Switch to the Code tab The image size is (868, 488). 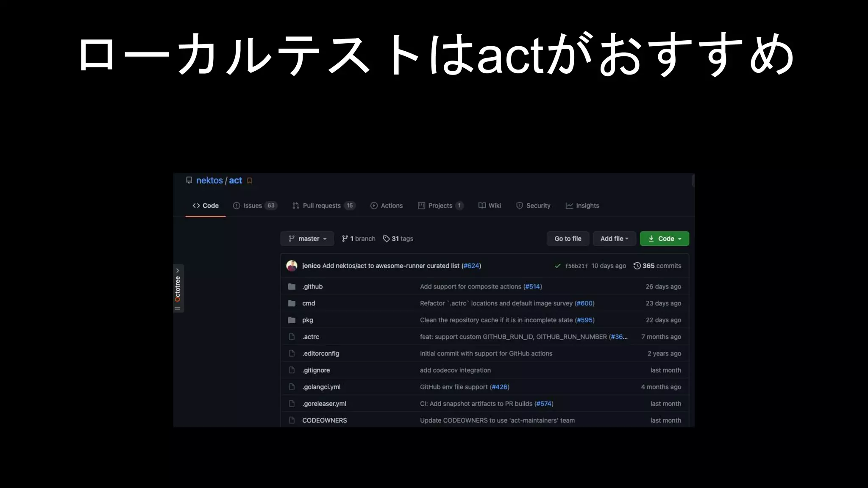[206, 205]
